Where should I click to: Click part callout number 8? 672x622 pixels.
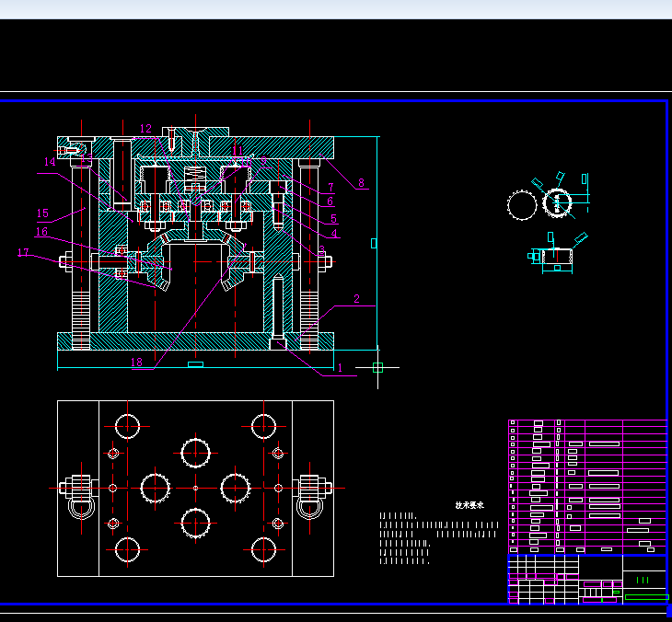361,183
